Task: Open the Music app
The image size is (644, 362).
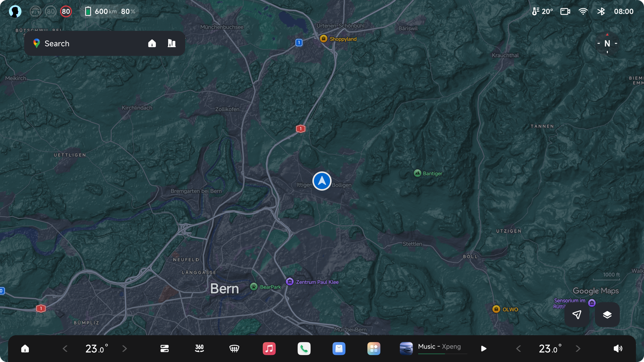Action: point(269,348)
